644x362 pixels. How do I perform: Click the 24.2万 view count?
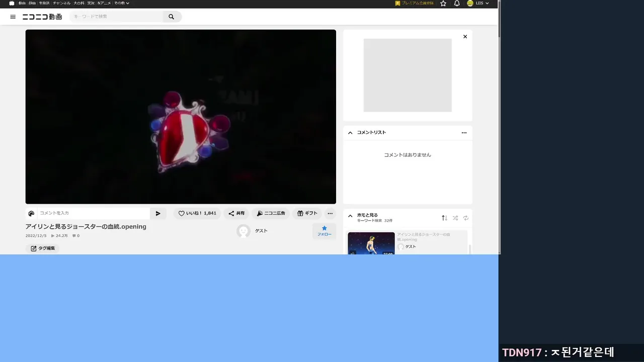(x=59, y=236)
